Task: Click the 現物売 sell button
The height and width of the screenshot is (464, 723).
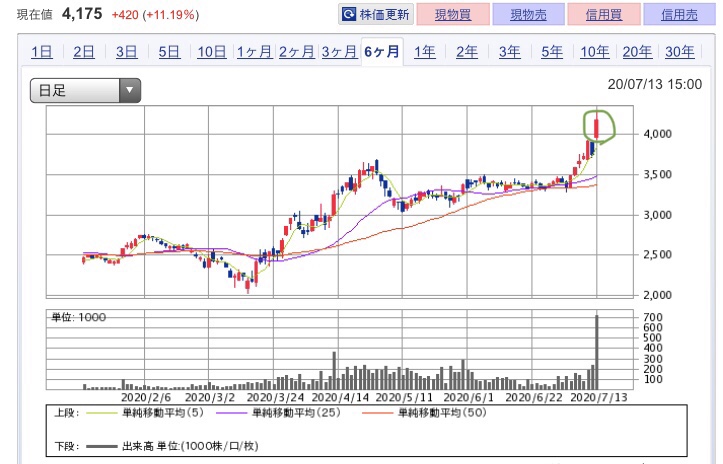Action: 528,15
